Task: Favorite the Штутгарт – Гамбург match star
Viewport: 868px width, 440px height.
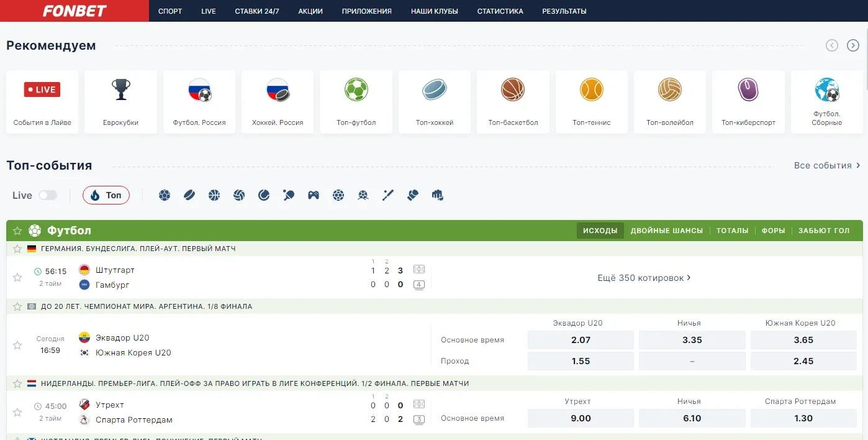Action: point(17,278)
